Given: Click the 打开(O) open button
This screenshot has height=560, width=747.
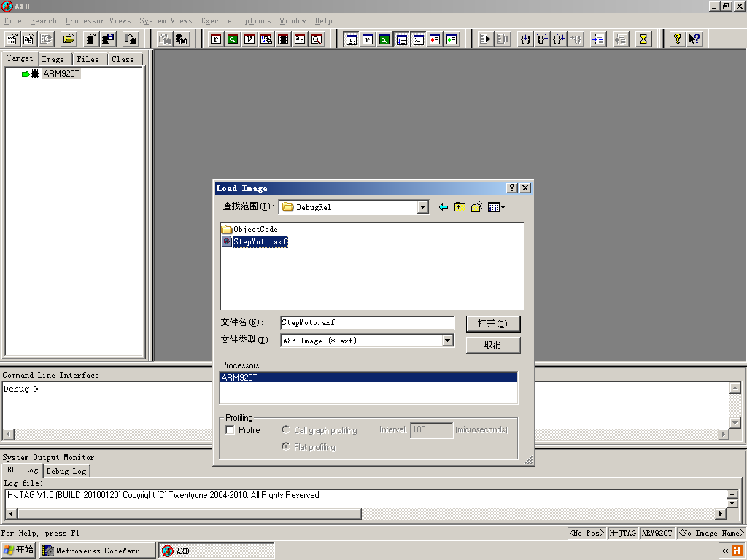Looking at the screenshot, I should click(493, 324).
